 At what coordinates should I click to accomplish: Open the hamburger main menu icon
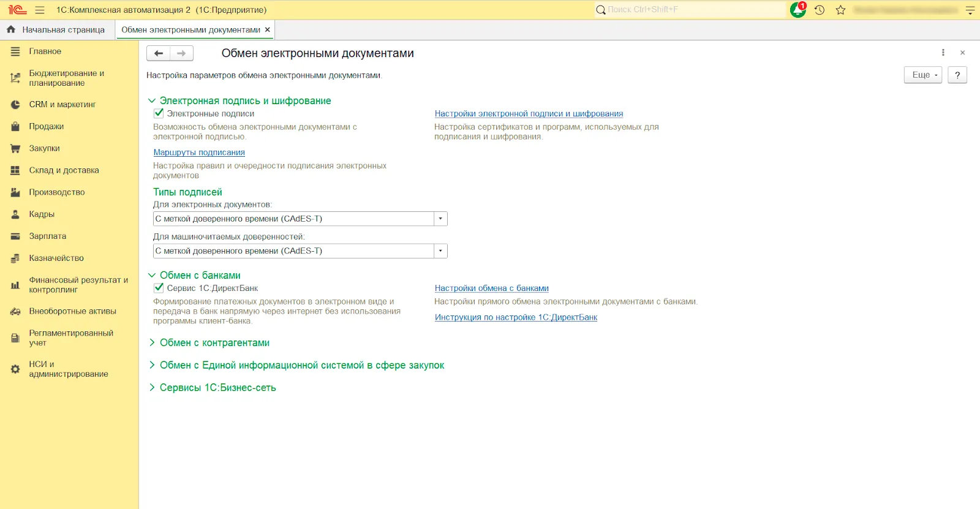click(x=40, y=10)
